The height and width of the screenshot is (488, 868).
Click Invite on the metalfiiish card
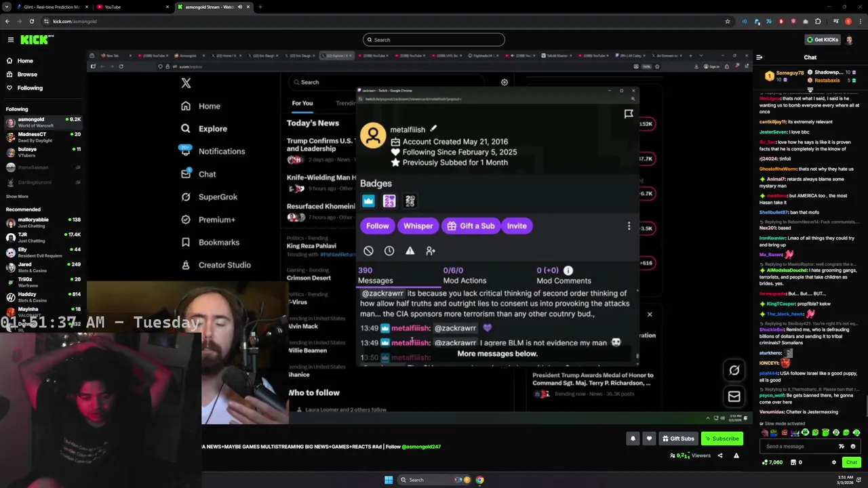(517, 226)
